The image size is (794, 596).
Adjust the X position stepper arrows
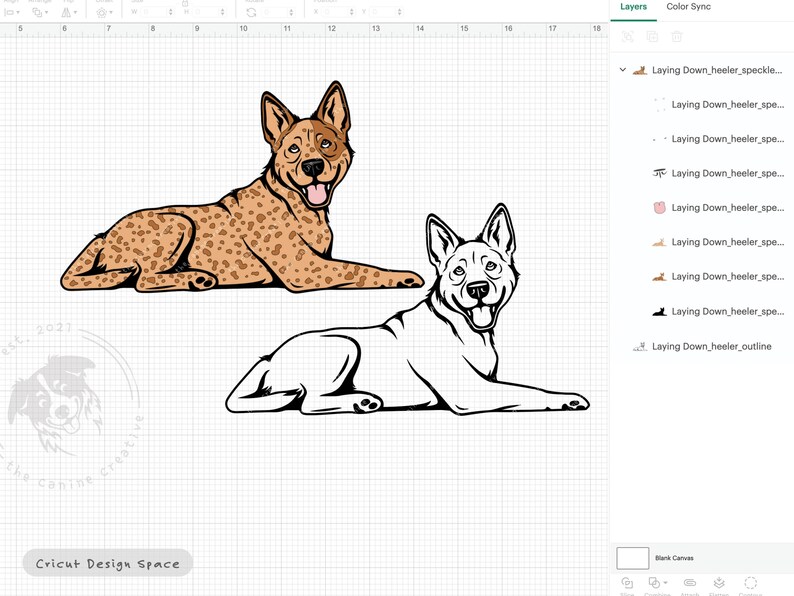[351, 12]
